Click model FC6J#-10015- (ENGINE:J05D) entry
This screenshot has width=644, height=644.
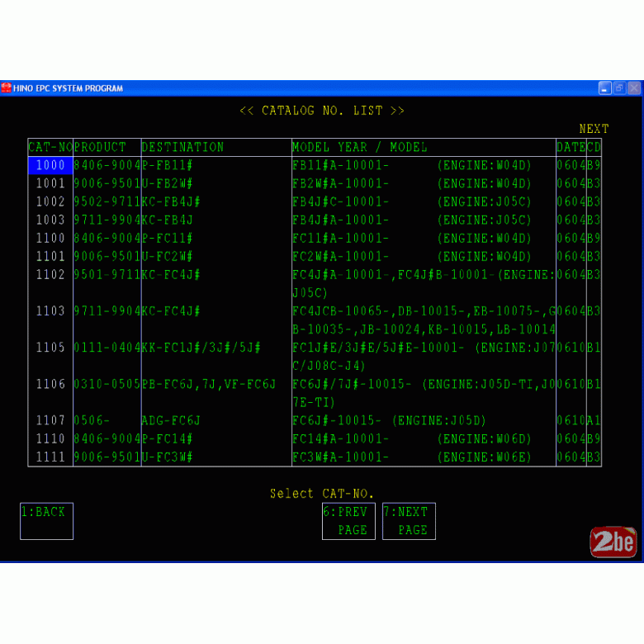click(x=390, y=420)
